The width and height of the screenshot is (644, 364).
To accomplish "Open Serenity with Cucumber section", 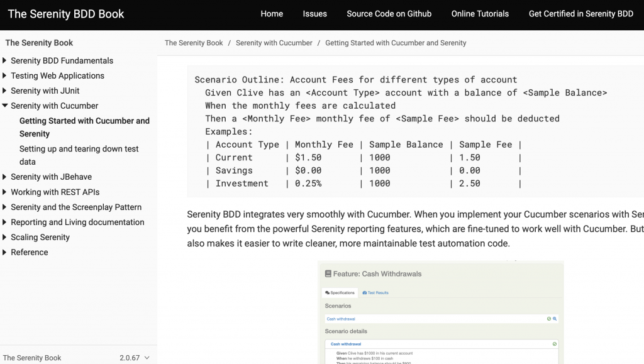I will pyautogui.click(x=54, y=106).
